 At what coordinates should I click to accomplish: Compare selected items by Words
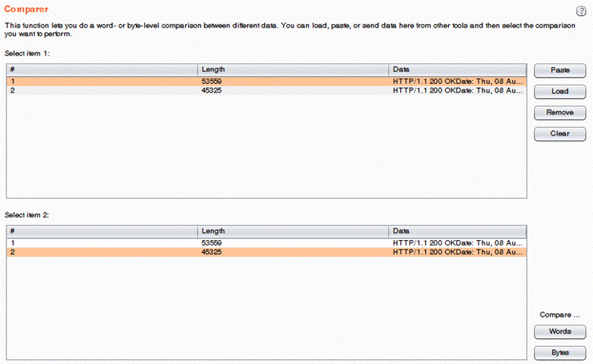[x=559, y=331]
